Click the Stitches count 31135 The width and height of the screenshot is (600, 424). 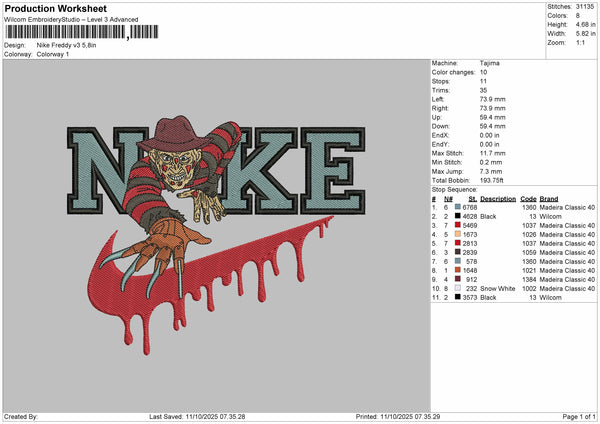[x=585, y=7]
